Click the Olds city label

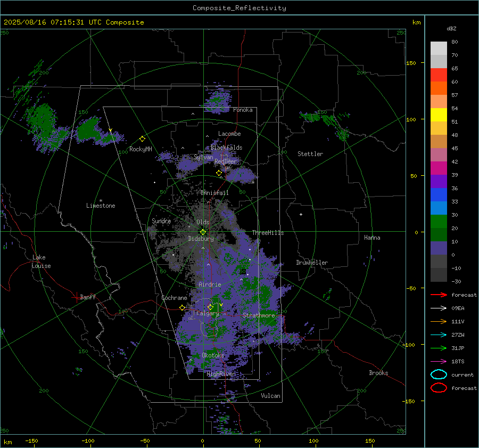(203, 222)
